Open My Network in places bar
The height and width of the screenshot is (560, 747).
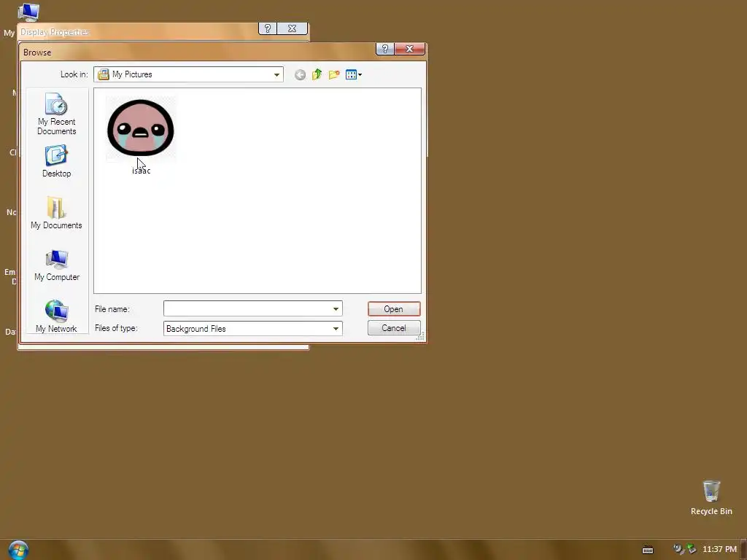56,316
